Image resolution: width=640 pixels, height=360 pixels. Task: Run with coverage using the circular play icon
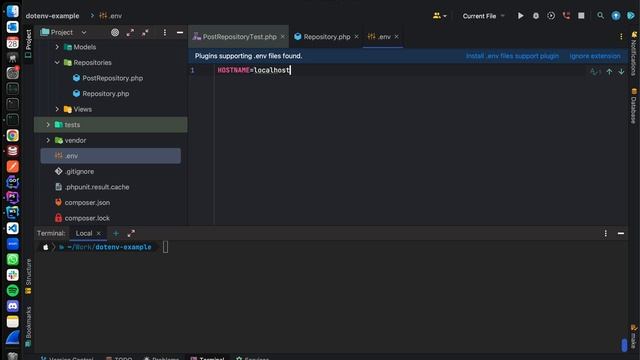[x=551, y=16]
